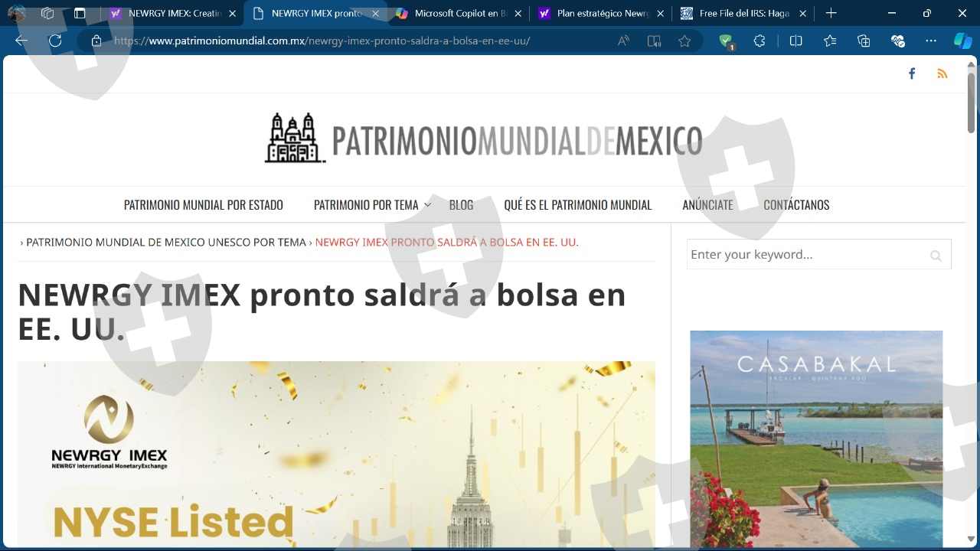Screen dimensions: 980x551
Task: Go to Patrimonio Mundial por Estado
Action: point(204,205)
